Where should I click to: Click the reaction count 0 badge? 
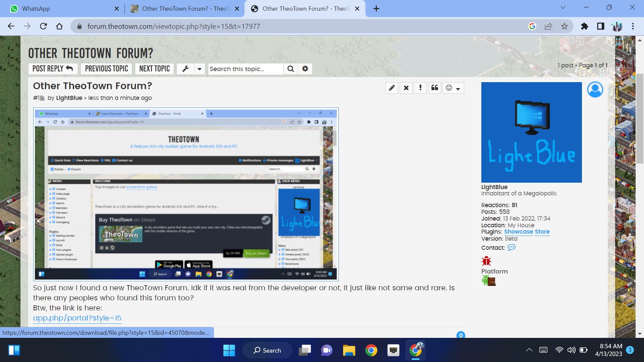tap(461, 335)
